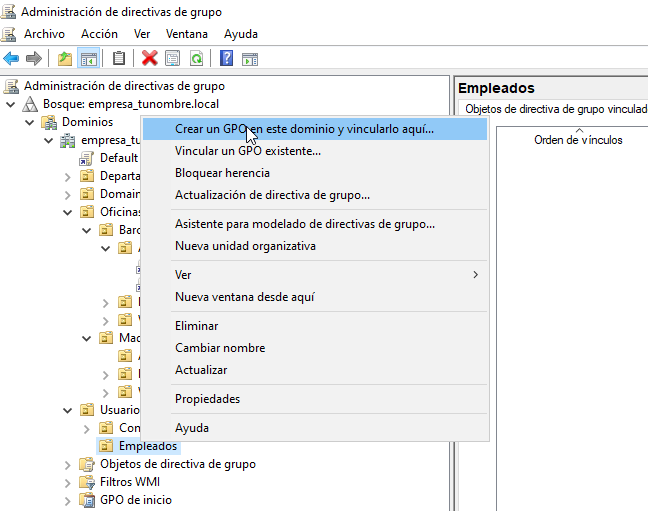Click the GPO de inicio folder icon
The image size is (648, 511).
pos(87,500)
